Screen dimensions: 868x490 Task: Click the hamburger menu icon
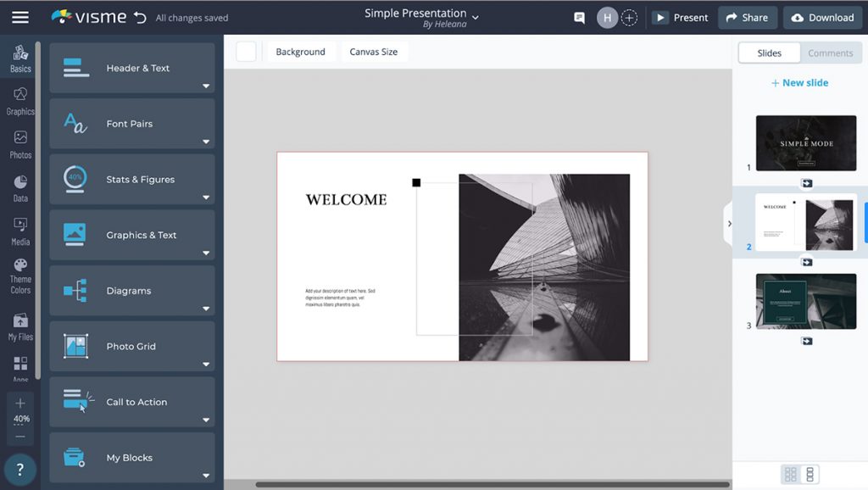(21, 17)
